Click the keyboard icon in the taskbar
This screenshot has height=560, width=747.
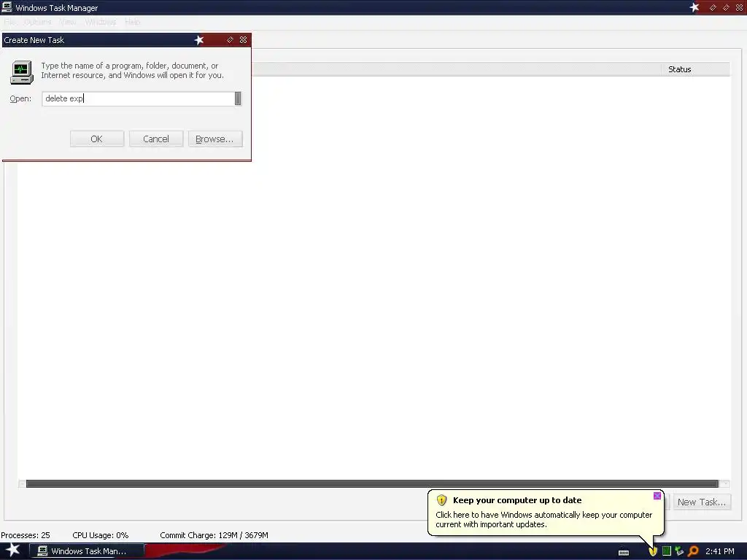tap(624, 553)
